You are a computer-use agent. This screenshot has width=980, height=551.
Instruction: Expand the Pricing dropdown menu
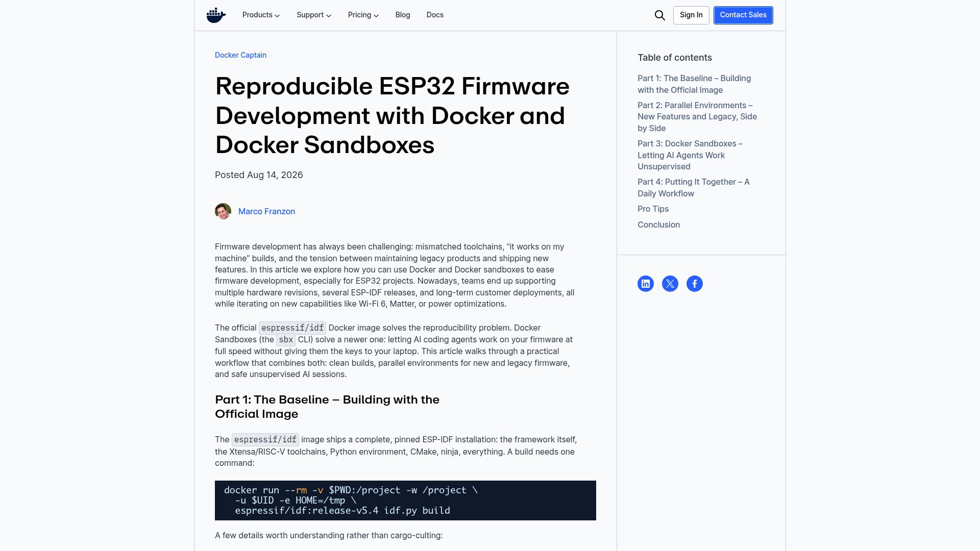pyautogui.click(x=363, y=15)
